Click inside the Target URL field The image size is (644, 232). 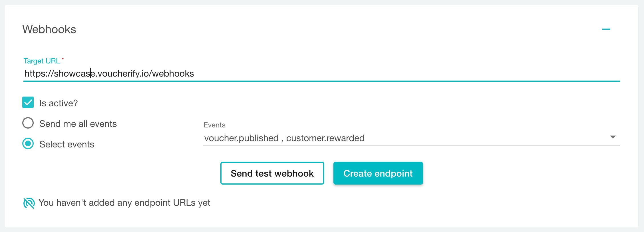coord(228,73)
